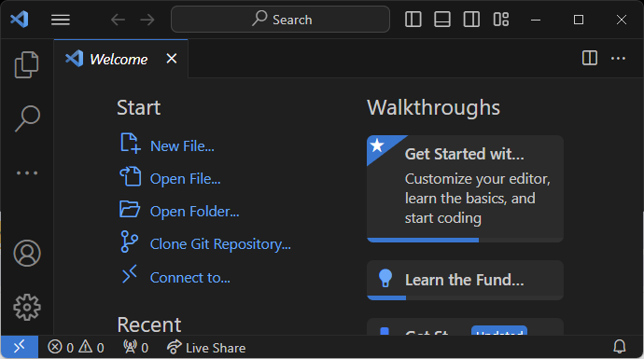Click Get Started walkthrough progress bar
Screen dimensions: 644x359
[465, 240]
